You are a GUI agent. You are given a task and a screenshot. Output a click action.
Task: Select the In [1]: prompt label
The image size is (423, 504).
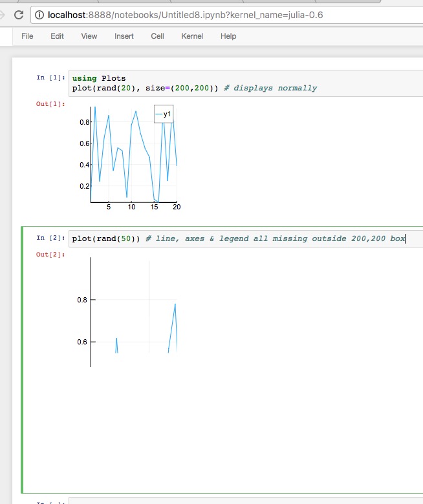(x=50, y=78)
